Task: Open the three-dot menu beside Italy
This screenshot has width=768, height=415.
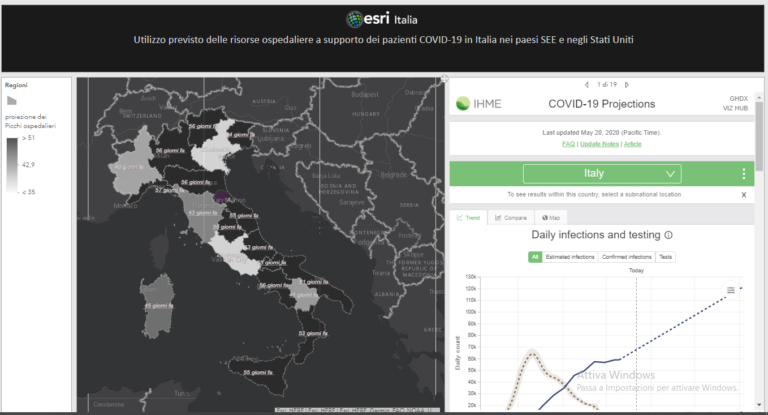Action: [743, 174]
